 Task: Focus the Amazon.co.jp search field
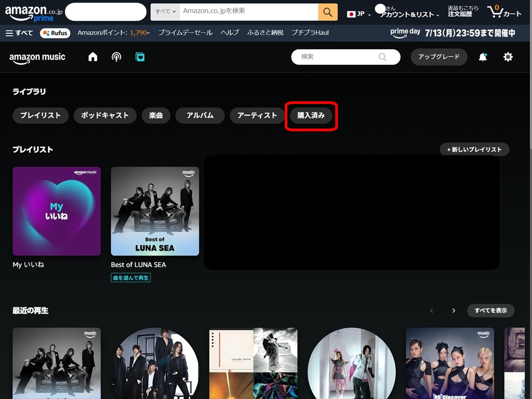click(249, 12)
